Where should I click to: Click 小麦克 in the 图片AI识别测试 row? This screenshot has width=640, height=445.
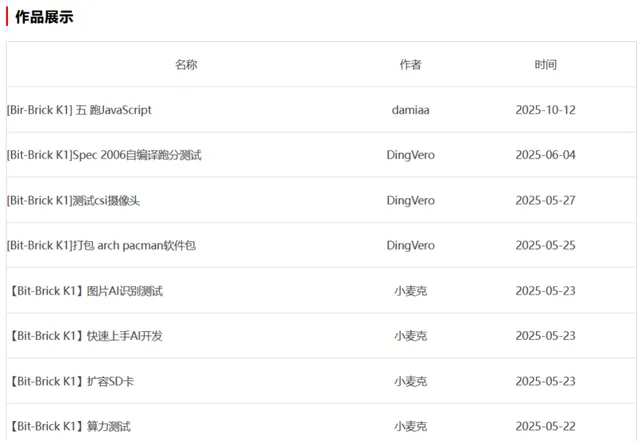click(x=410, y=291)
